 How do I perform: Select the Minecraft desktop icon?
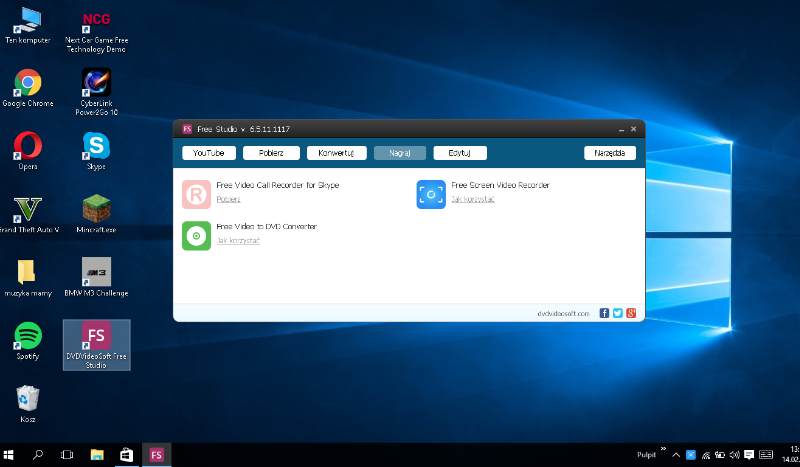[96, 209]
